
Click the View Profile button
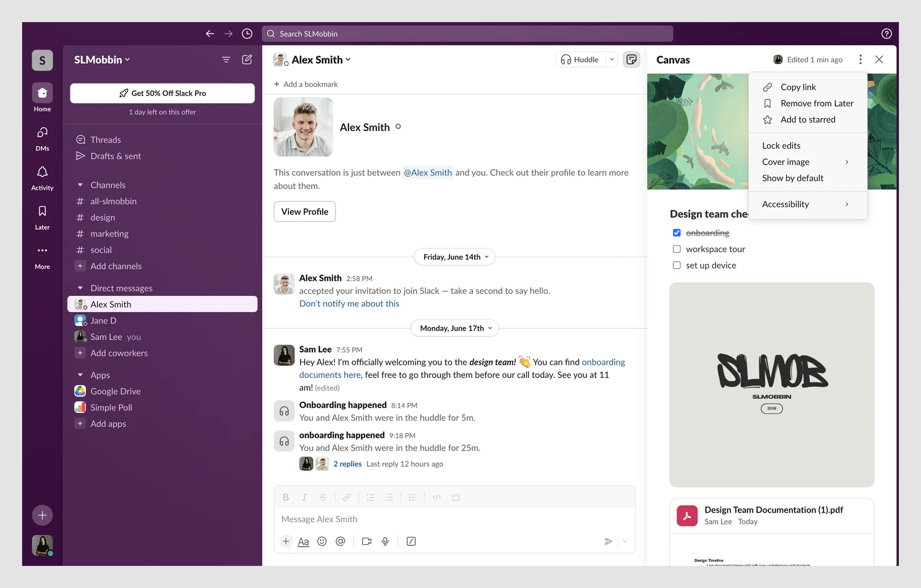click(305, 211)
